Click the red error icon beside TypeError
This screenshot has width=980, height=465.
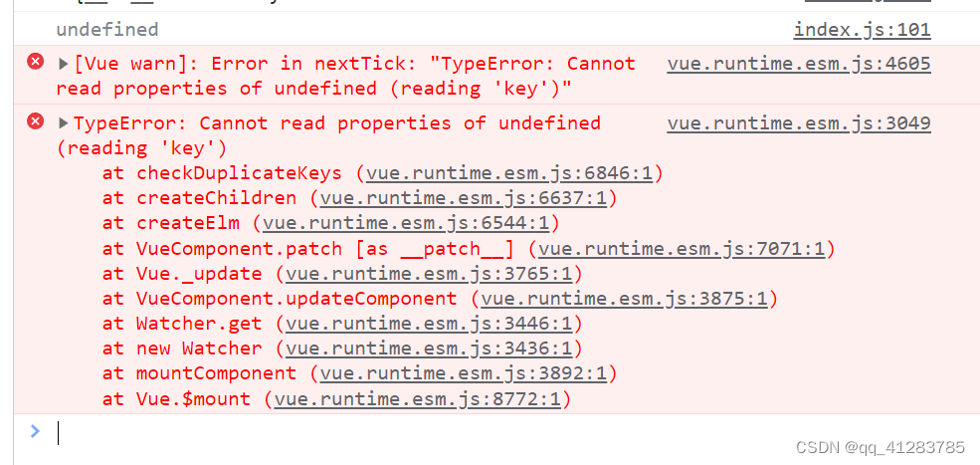pos(36,120)
